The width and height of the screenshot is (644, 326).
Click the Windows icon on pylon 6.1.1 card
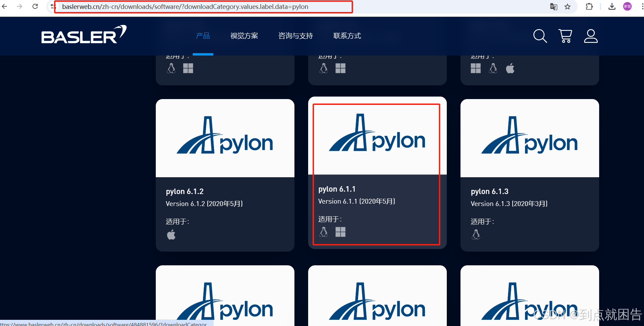[x=340, y=232]
